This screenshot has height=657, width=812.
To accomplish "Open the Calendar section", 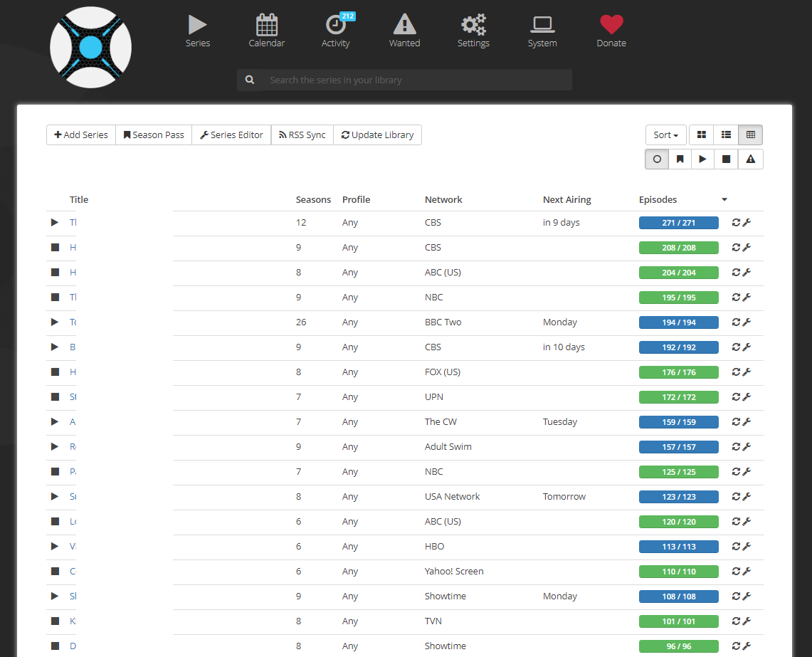I will coord(267,31).
